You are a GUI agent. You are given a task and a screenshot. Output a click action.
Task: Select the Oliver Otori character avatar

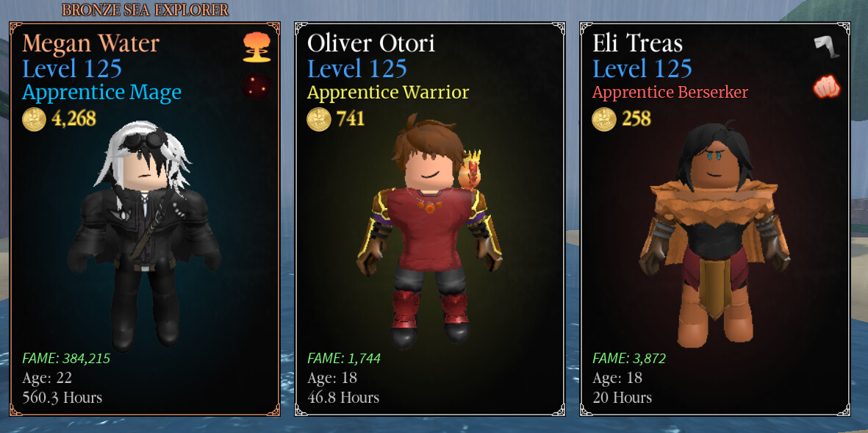tap(429, 232)
